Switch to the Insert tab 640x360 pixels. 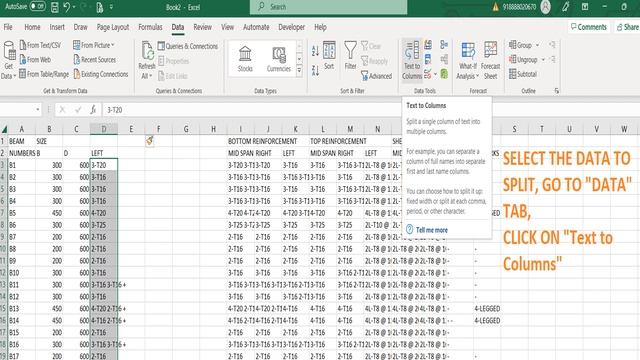tap(57, 27)
